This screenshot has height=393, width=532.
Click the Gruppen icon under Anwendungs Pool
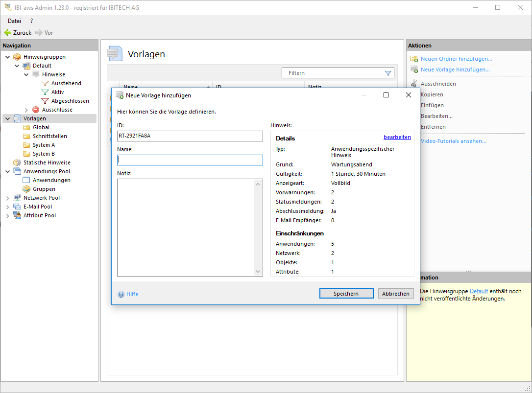26,189
